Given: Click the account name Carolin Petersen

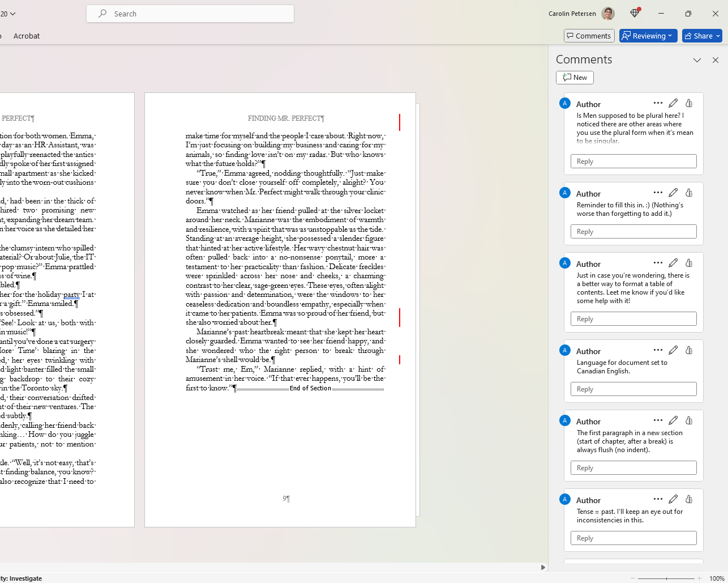Looking at the screenshot, I should [x=572, y=14].
